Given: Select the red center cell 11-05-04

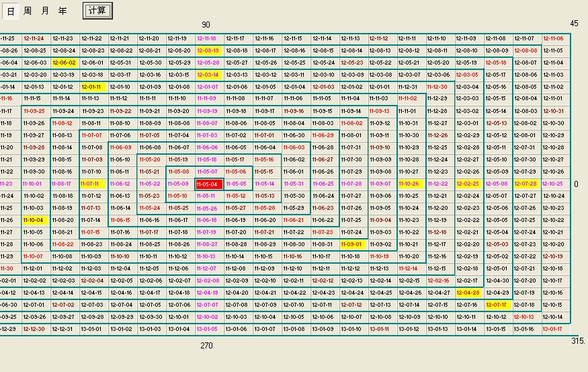Looking at the screenshot, I should pyautogui.click(x=208, y=184).
